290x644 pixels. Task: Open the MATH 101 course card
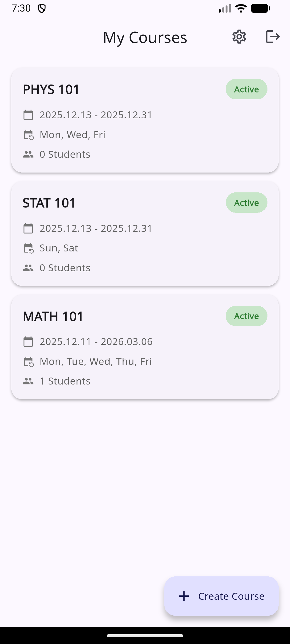pos(145,346)
